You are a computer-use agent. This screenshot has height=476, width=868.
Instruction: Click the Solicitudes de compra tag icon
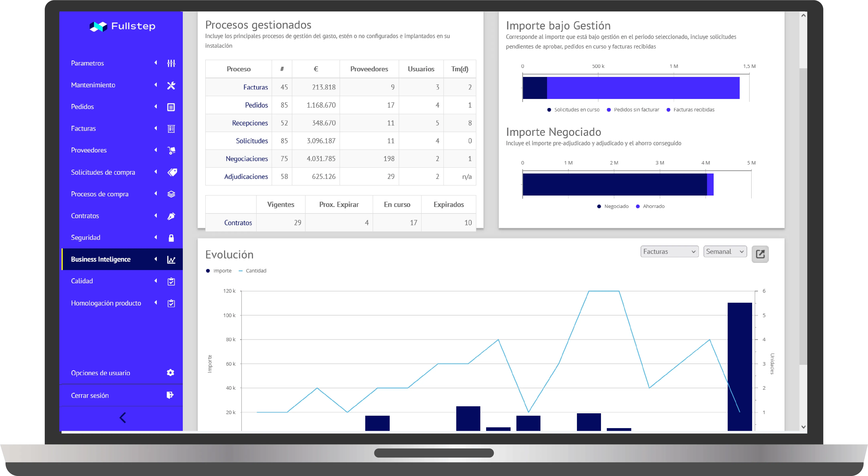(x=172, y=172)
